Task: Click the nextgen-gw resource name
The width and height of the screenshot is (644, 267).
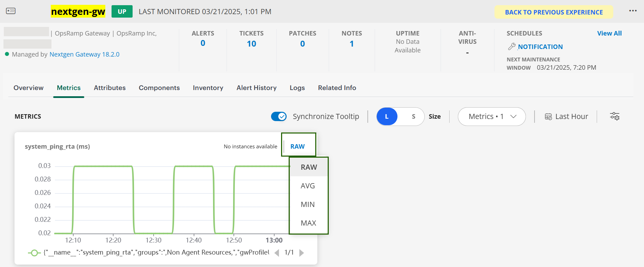Action: [x=78, y=11]
